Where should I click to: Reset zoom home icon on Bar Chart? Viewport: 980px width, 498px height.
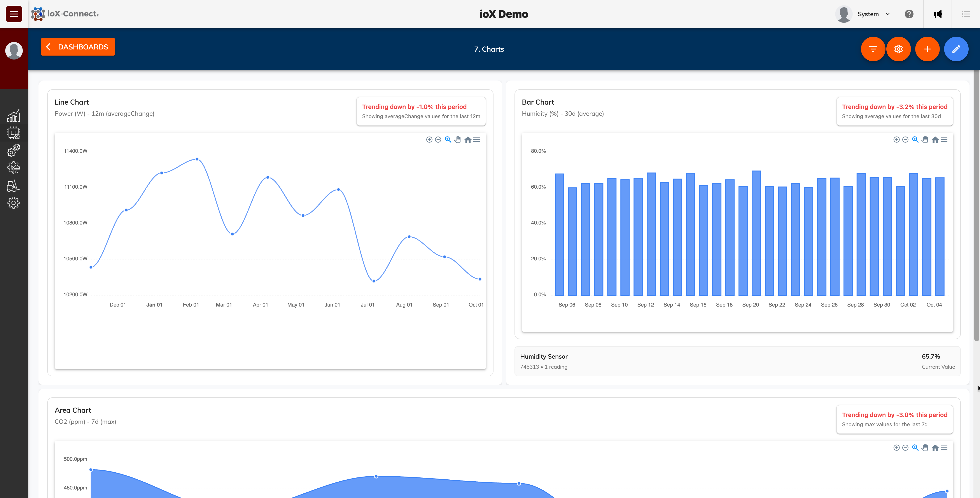935,140
